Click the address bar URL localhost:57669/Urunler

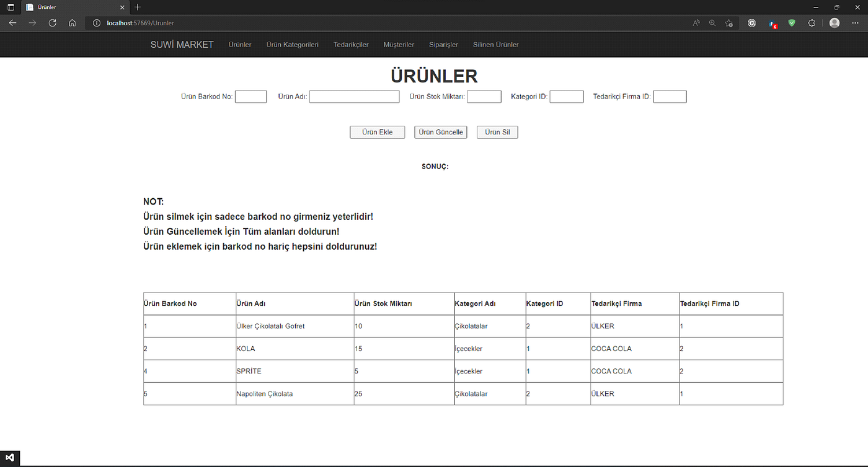coord(140,23)
